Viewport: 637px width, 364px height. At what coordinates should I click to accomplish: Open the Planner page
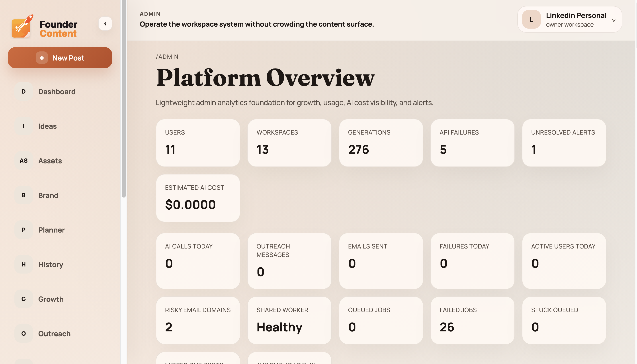[x=60, y=230]
